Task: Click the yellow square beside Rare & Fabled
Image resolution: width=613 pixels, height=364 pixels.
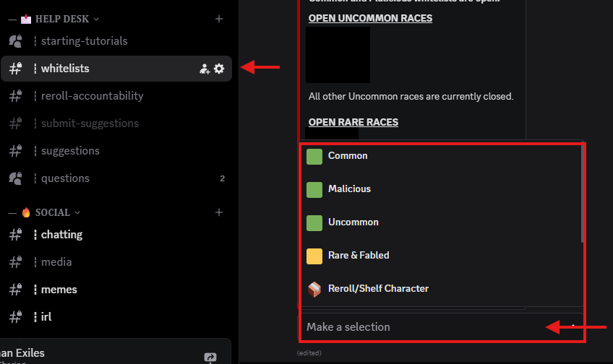Action: 314,256
